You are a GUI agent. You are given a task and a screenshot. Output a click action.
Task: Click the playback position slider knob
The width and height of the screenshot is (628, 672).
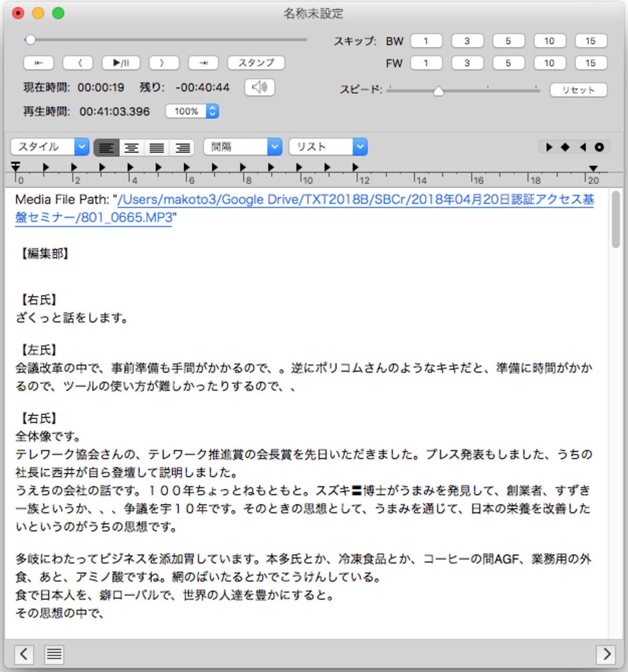coord(30,40)
